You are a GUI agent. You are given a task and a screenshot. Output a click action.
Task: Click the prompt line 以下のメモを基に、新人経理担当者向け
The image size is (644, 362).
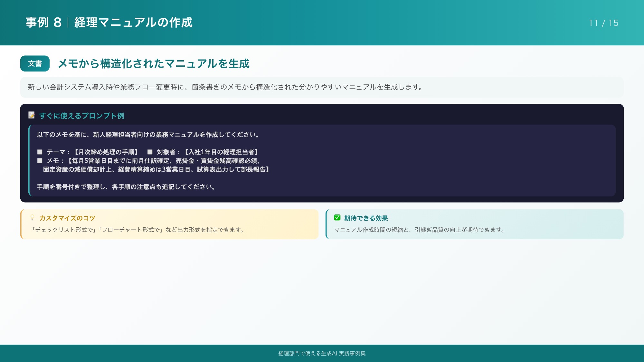click(x=148, y=135)
